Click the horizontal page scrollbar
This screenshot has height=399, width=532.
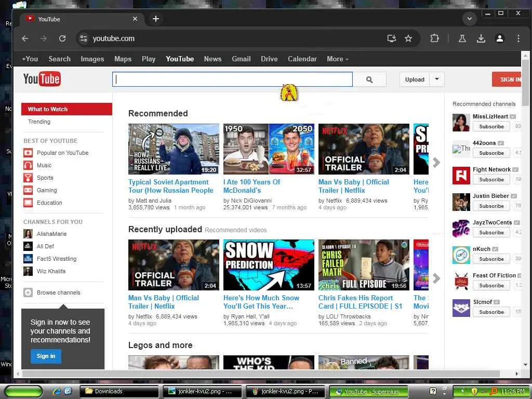tap(261, 374)
